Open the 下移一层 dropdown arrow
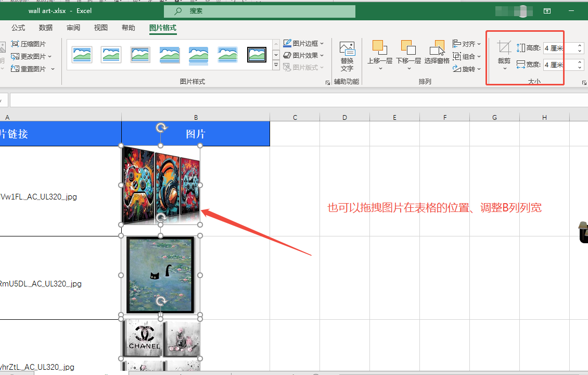This screenshot has width=588, height=375. pyautogui.click(x=409, y=69)
